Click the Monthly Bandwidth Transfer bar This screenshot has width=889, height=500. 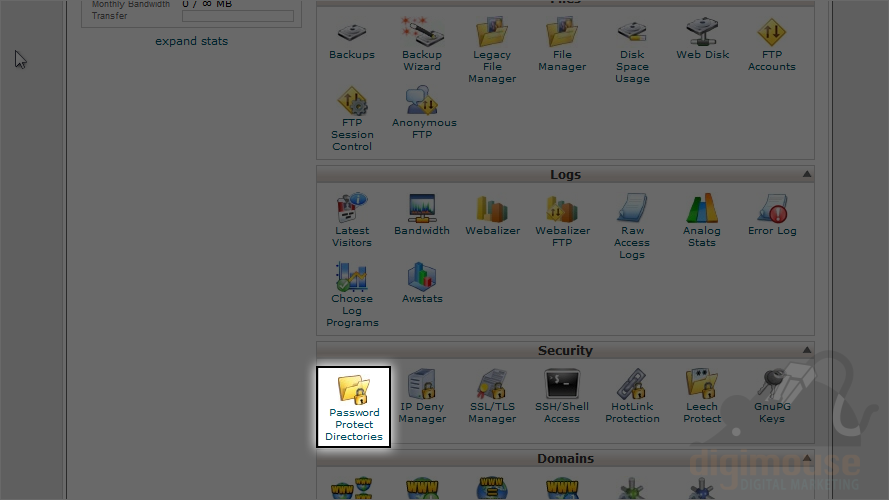point(238,16)
